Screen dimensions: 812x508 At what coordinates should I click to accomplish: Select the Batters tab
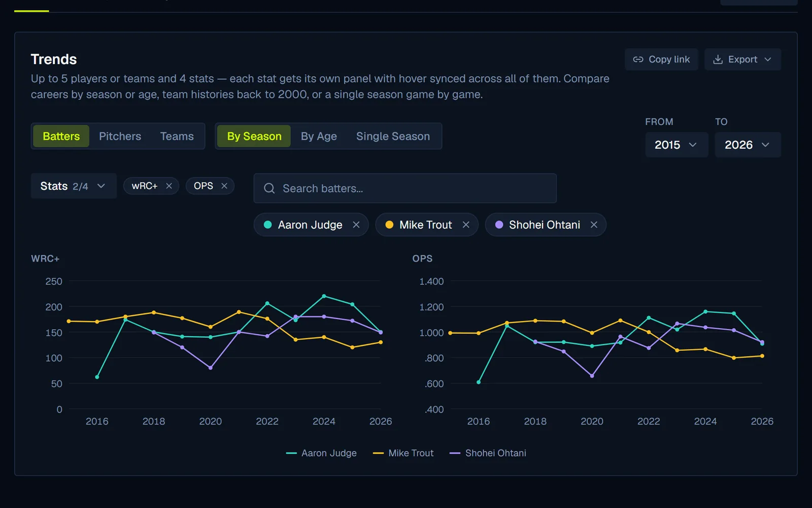click(61, 136)
